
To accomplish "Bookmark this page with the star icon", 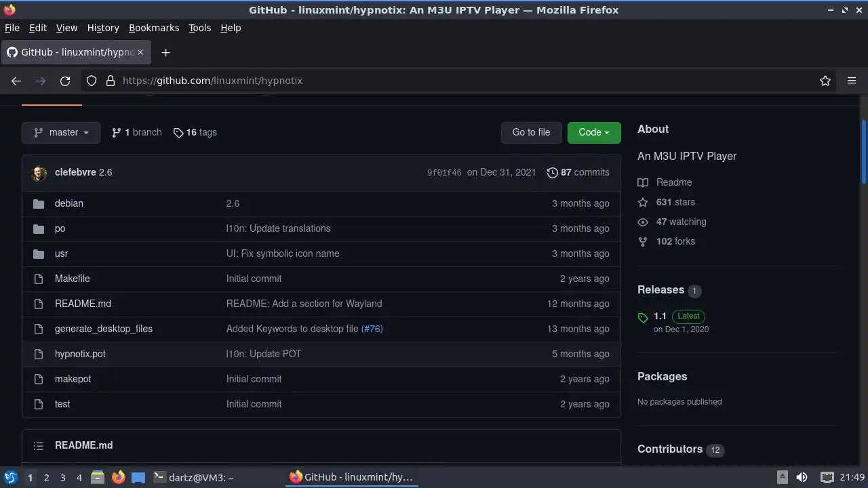I will (825, 81).
